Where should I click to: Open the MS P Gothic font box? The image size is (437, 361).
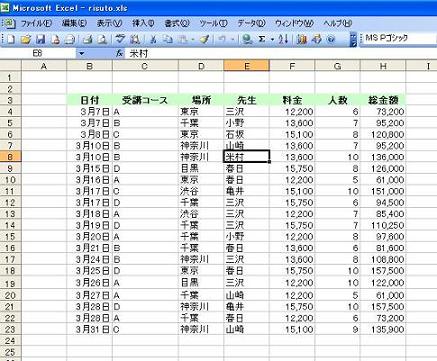400,38
